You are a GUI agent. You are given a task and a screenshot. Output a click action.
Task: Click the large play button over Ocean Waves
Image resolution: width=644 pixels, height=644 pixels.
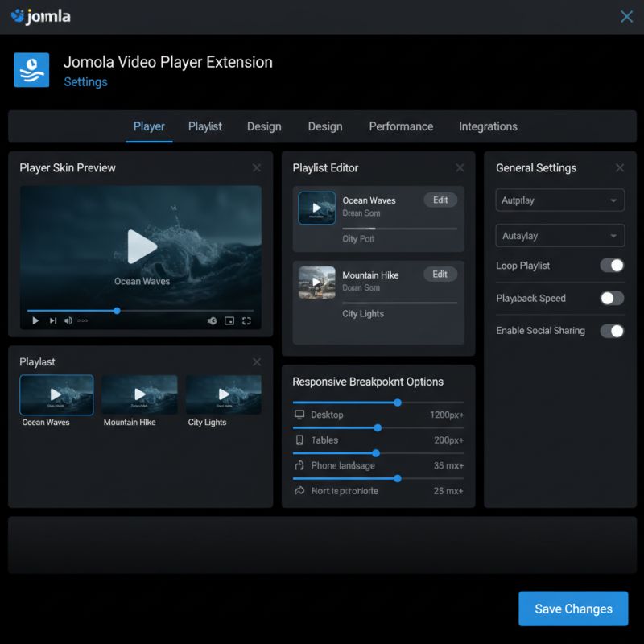coord(142,246)
